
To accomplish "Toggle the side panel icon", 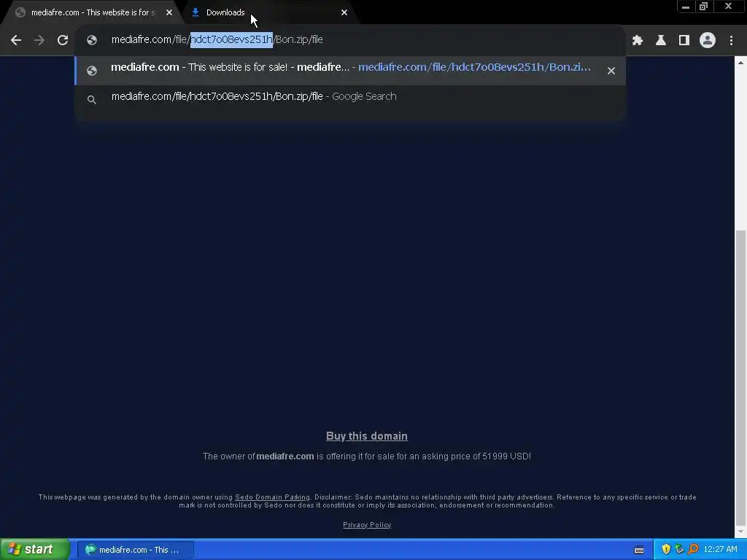I will pos(684,41).
